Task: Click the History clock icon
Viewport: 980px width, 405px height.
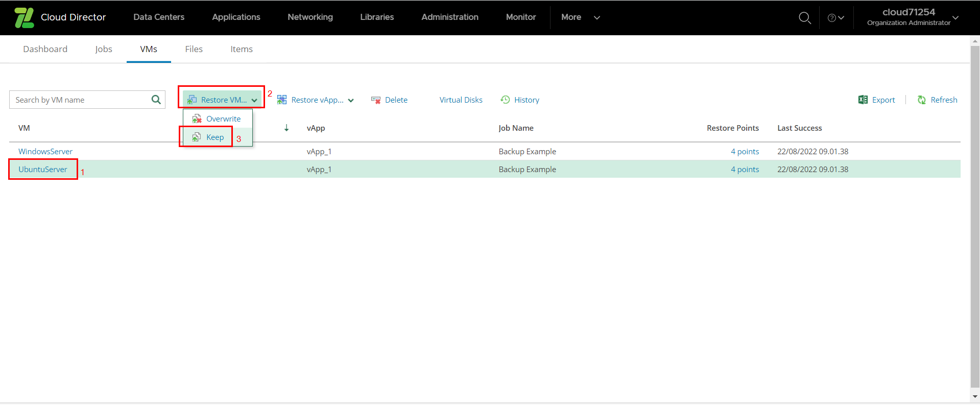Action: click(505, 100)
